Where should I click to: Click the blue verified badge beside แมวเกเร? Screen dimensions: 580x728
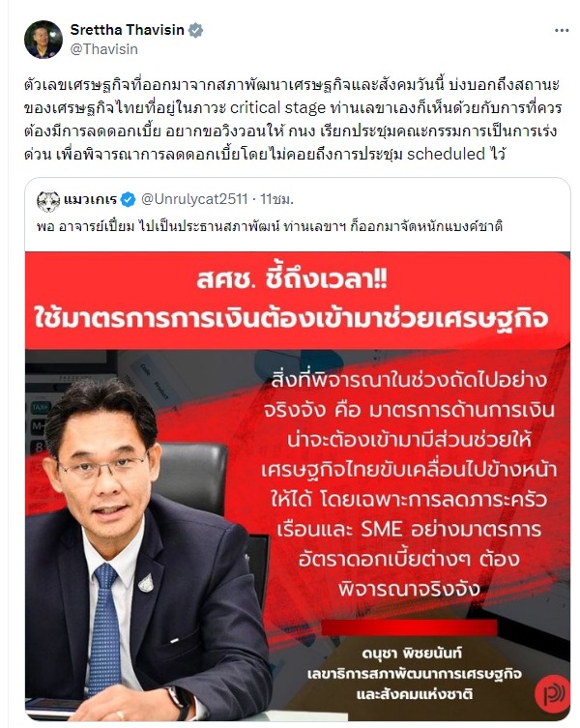128,199
